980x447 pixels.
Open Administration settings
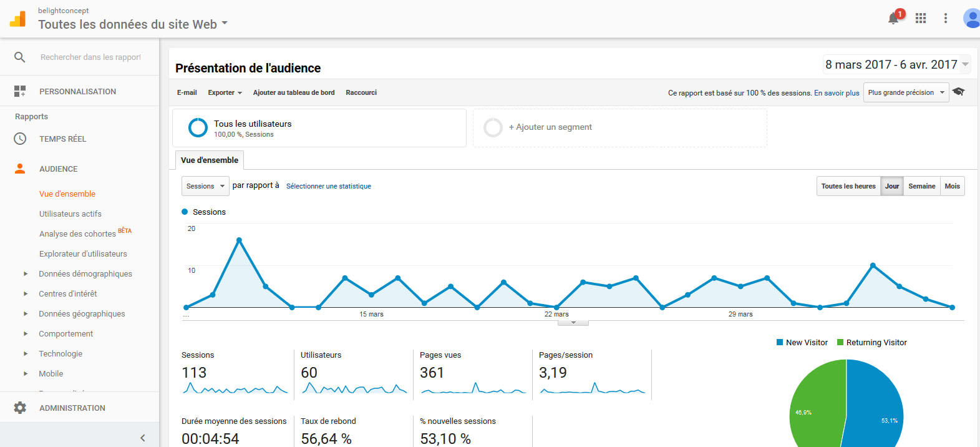point(72,408)
